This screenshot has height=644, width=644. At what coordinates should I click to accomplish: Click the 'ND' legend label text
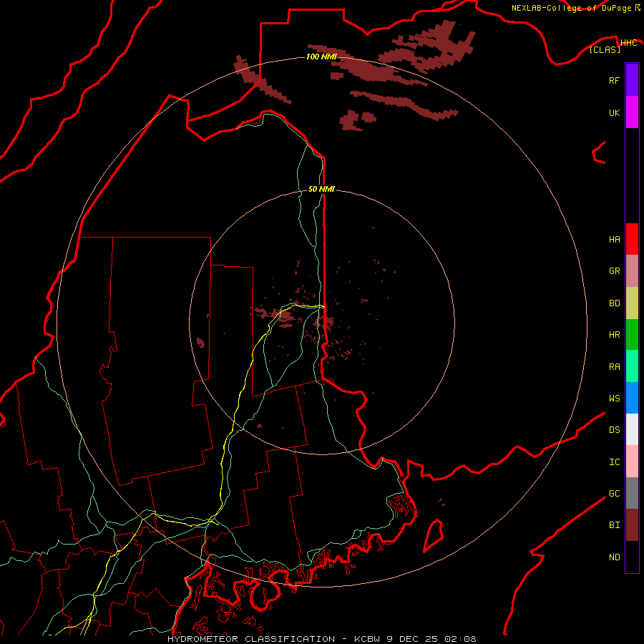[614, 557]
